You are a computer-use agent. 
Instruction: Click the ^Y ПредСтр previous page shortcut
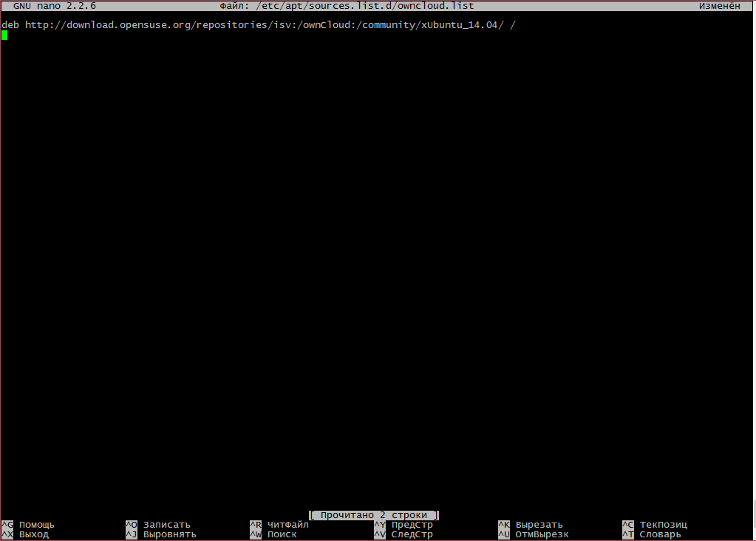(403, 525)
